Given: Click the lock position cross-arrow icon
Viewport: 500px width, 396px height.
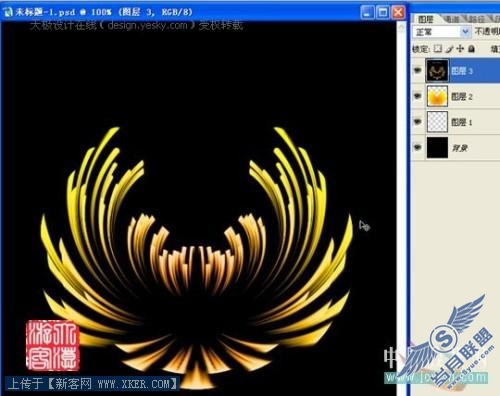Looking at the screenshot, I should pyautogui.click(x=460, y=49).
